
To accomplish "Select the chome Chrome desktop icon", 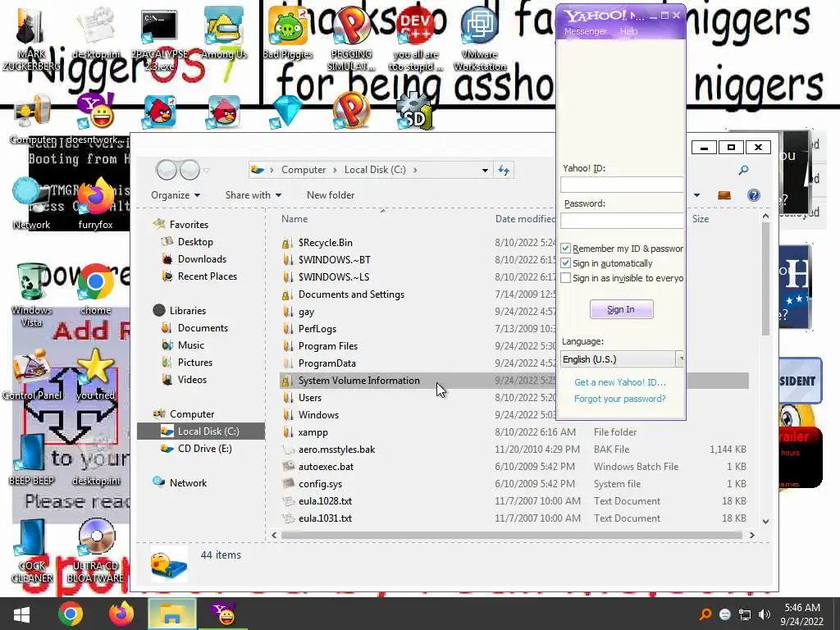I will point(96,290).
